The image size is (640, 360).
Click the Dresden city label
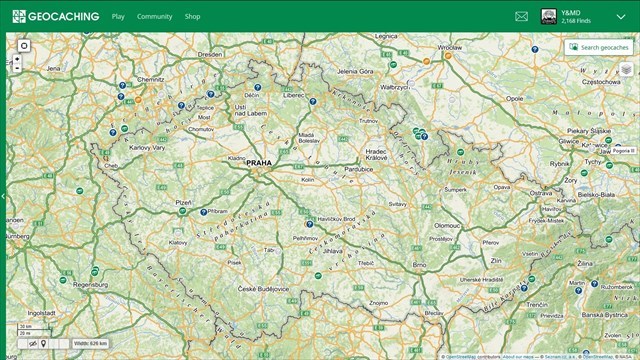210,54
